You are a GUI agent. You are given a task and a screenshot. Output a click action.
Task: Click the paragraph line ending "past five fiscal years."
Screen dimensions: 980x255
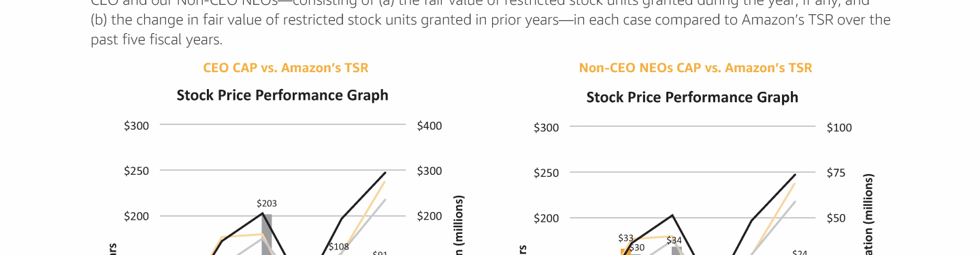[157, 40]
